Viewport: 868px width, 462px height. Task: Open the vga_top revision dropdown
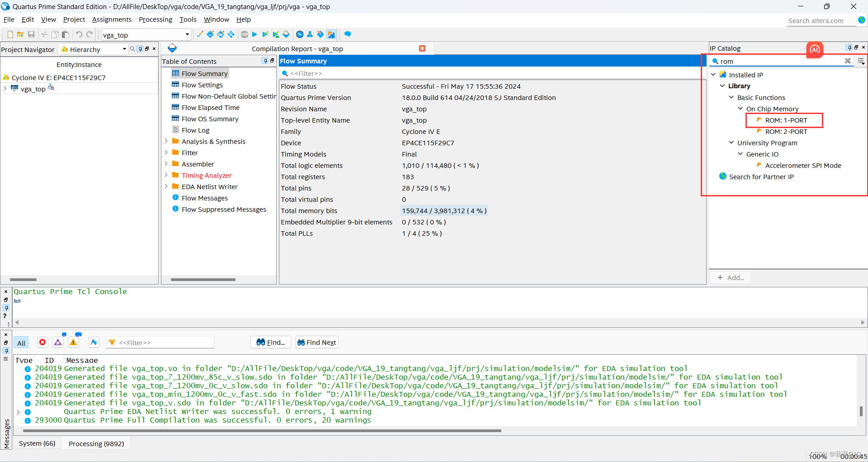click(187, 34)
